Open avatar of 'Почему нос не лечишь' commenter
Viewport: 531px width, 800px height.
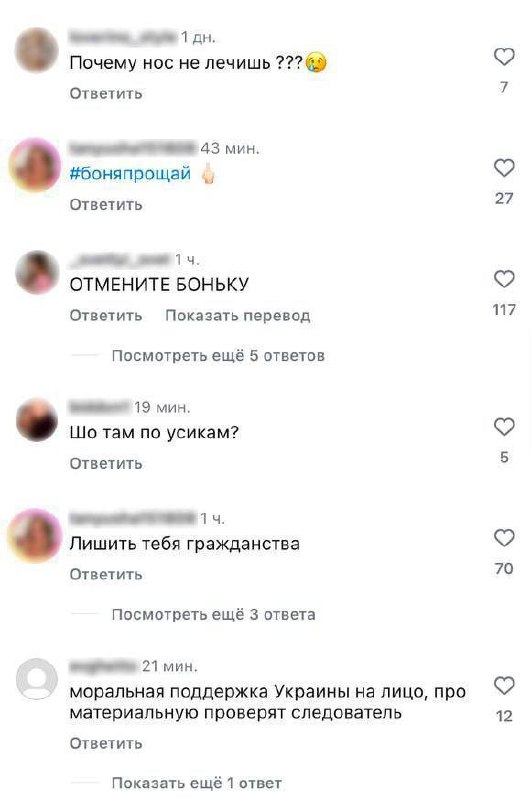click(36, 50)
